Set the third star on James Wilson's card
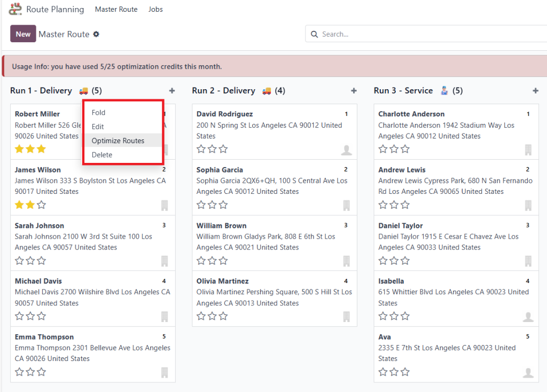The height and width of the screenshot is (392, 547). point(42,205)
